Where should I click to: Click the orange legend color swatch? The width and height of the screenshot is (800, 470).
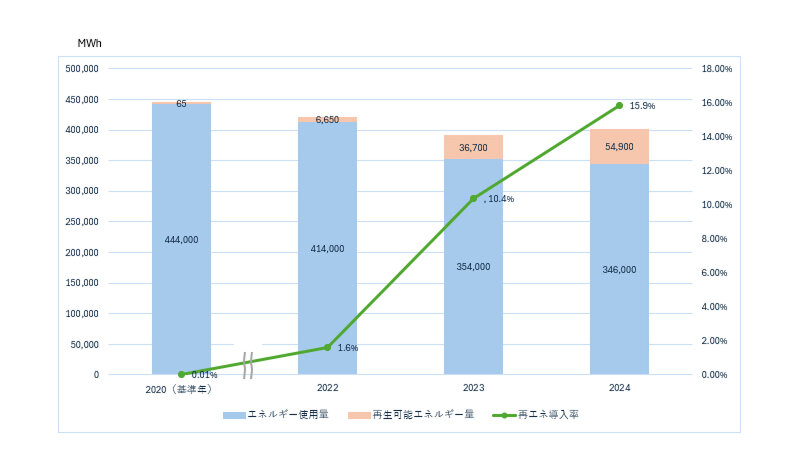[x=359, y=415]
